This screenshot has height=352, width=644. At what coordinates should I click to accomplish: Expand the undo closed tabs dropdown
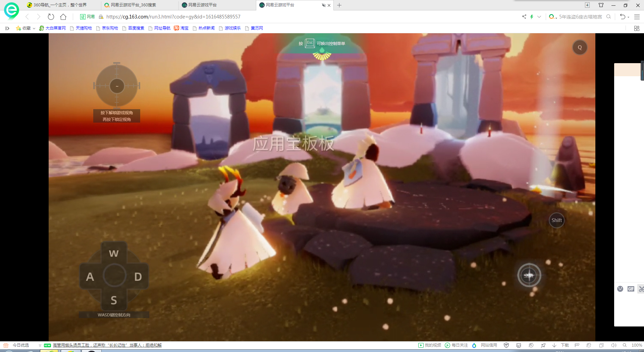628,17
